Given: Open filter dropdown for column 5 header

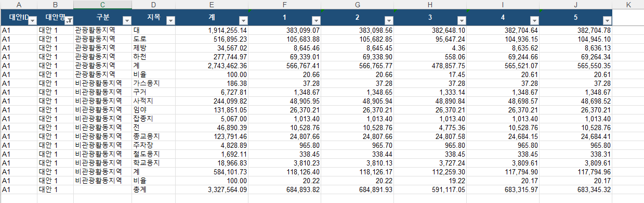Looking at the screenshot, I should pyautogui.click(x=607, y=20).
